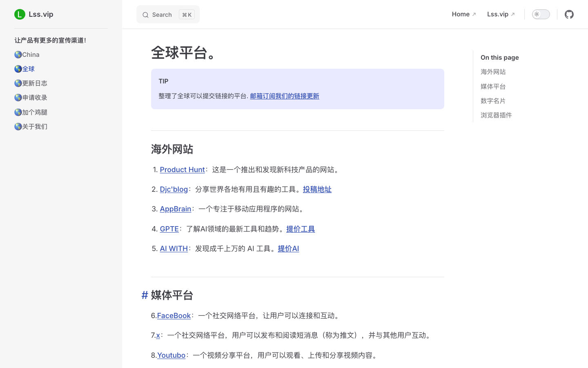Image resolution: width=588 pixels, height=368 pixels.
Task: Open the Product Hunt link
Action: pyautogui.click(x=182, y=170)
